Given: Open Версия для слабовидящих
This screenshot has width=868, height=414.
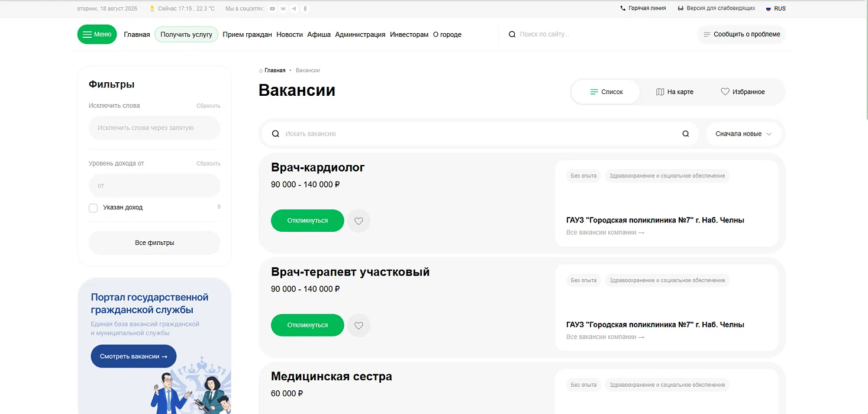Looking at the screenshot, I should (717, 8).
